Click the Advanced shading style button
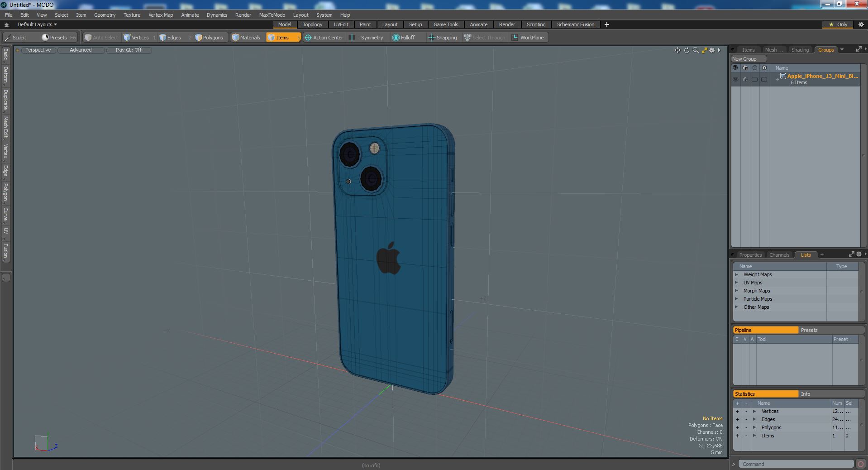This screenshot has height=470, width=868. tap(81, 50)
